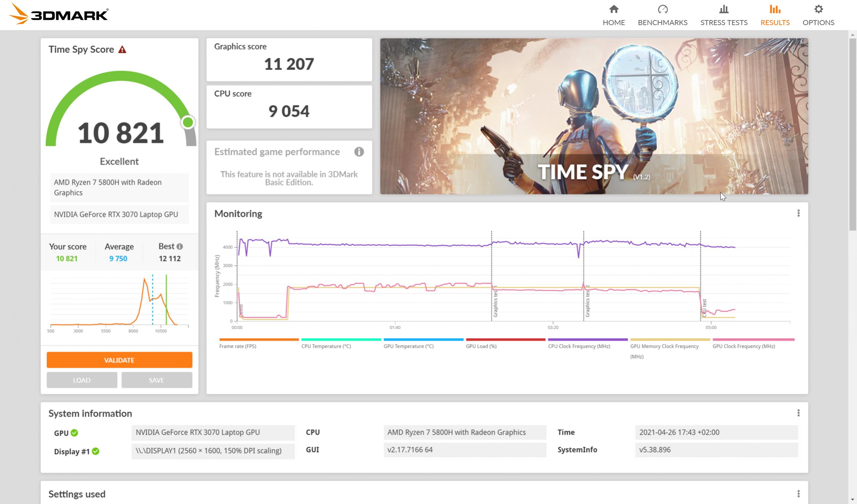Image resolution: width=857 pixels, height=504 pixels.
Task: Toggle the CPU Temperature monitoring series
Action: [341, 339]
